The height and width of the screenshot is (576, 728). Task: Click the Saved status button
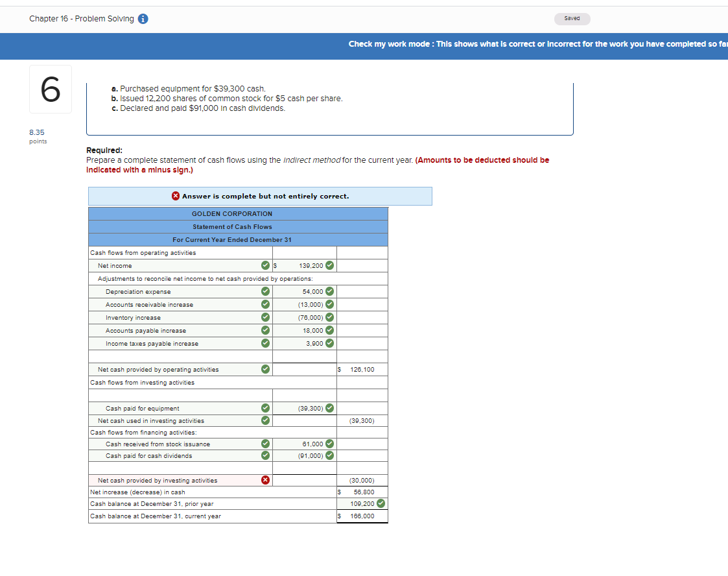[572, 19]
